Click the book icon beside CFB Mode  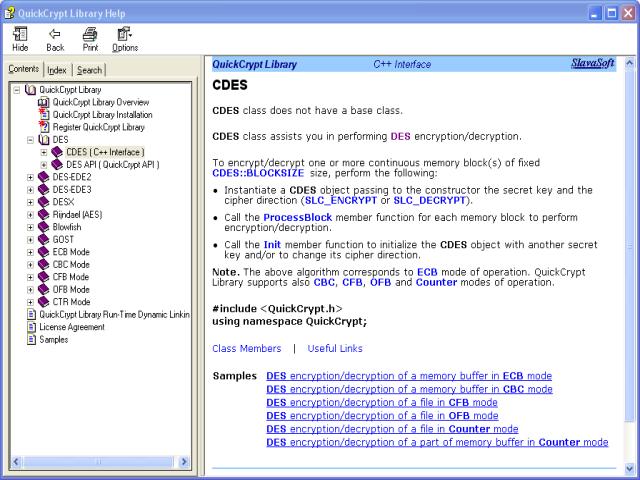pos(44,277)
